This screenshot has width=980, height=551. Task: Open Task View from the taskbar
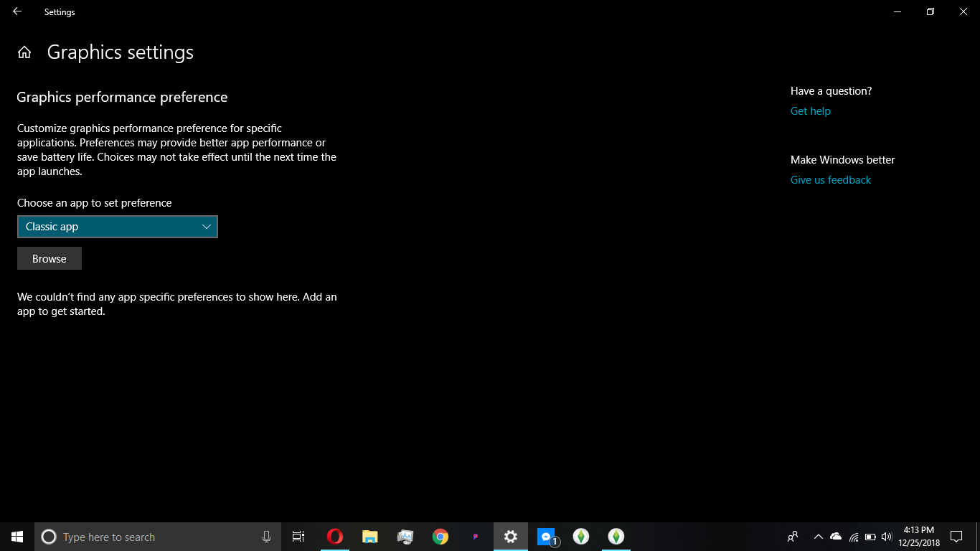click(x=298, y=537)
